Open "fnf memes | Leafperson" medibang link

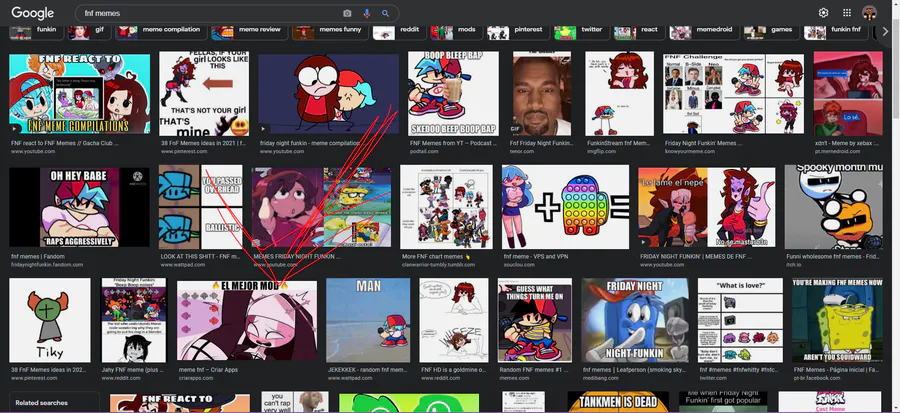point(634,370)
